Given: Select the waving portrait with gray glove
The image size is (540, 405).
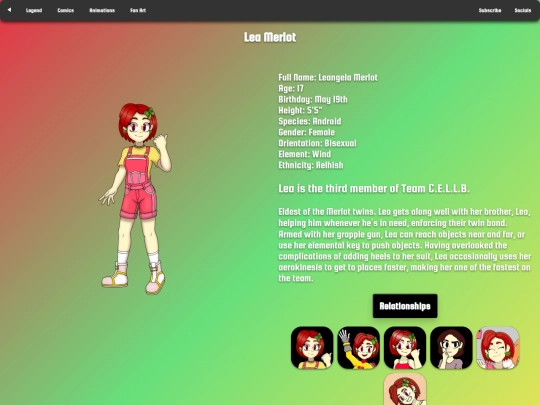Looking at the screenshot, I should pyautogui.click(x=359, y=348).
